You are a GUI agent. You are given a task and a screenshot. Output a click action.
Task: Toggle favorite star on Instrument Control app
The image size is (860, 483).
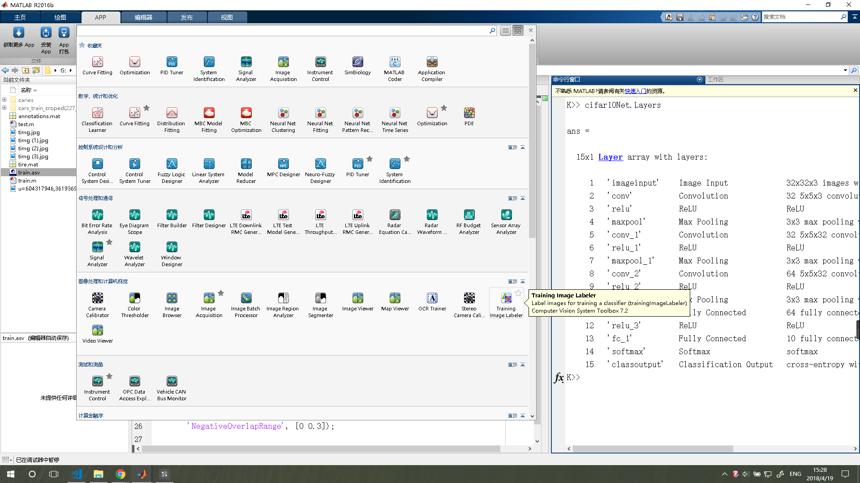[109, 377]
